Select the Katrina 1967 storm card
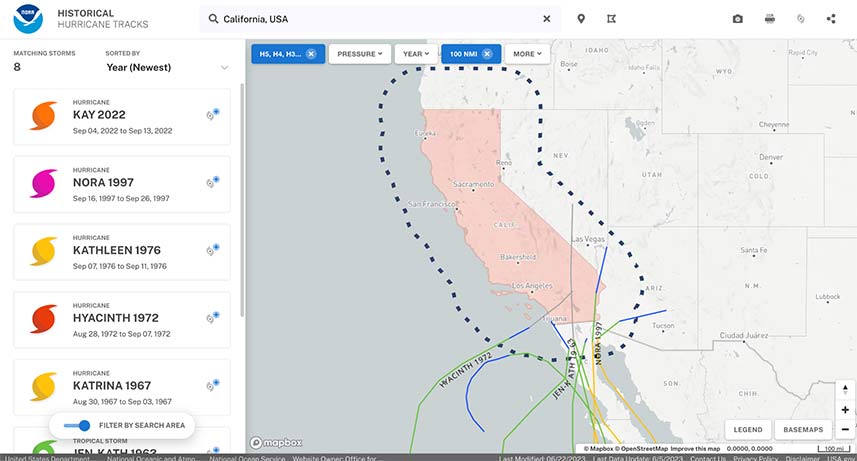This screenshot has height=461, width=857. [122, 388]
